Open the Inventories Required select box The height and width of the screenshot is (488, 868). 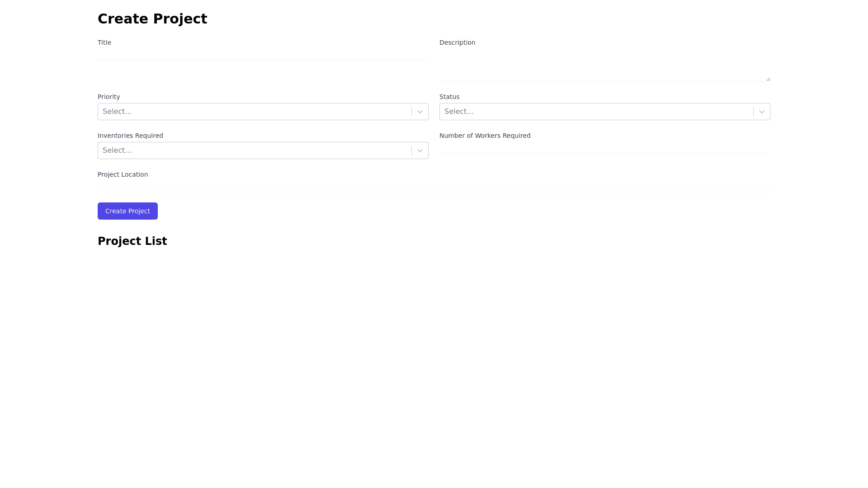pos(254,150)
